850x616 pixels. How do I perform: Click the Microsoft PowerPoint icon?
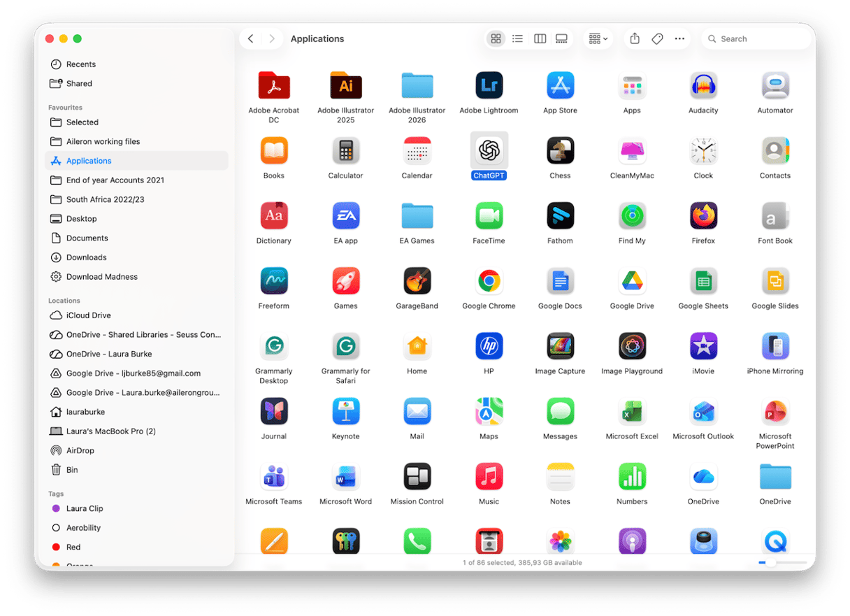(x=775, y=411)
